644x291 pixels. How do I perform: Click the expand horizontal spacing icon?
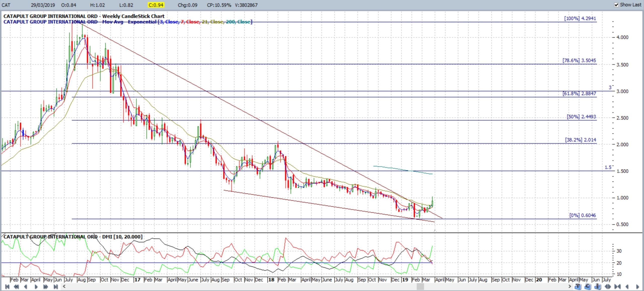(x=608, y=286)
